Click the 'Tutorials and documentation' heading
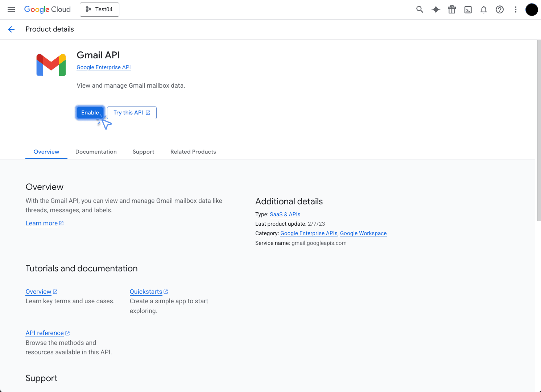This screenshot has height=392, width=541. pyautogui.click(x=82, y=268)
